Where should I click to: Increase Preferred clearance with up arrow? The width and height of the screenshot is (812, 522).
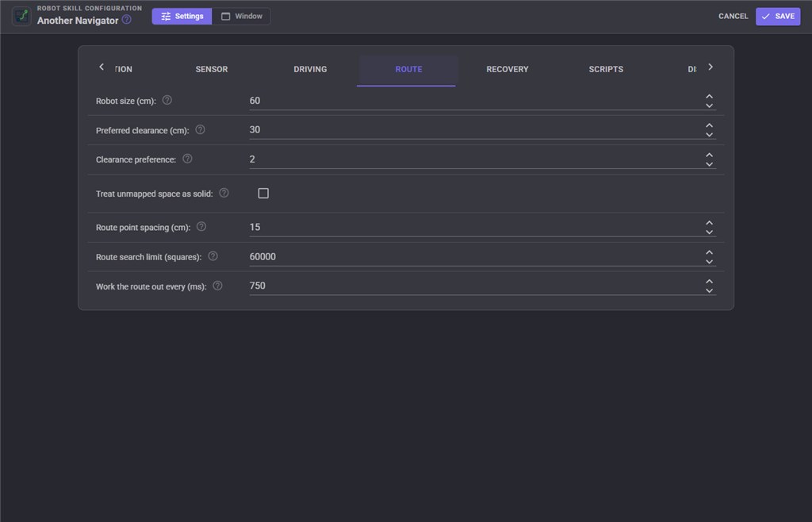click(x=710, y=125)
